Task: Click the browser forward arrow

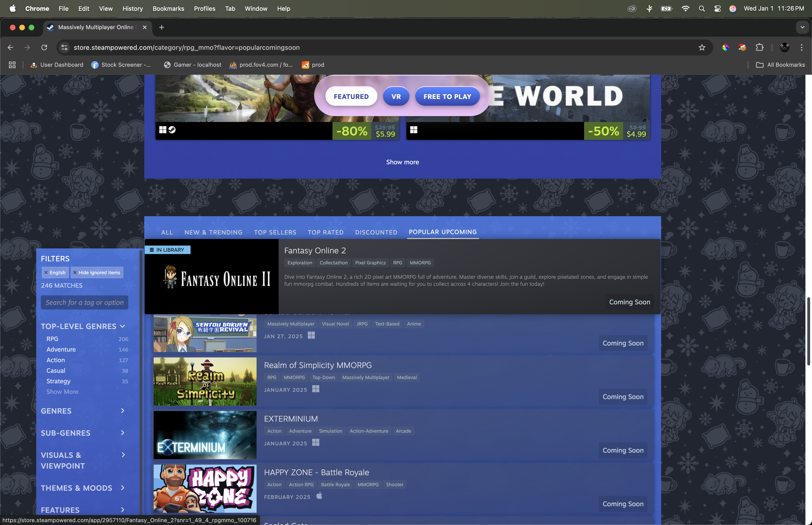Action: tap(27, 47)
